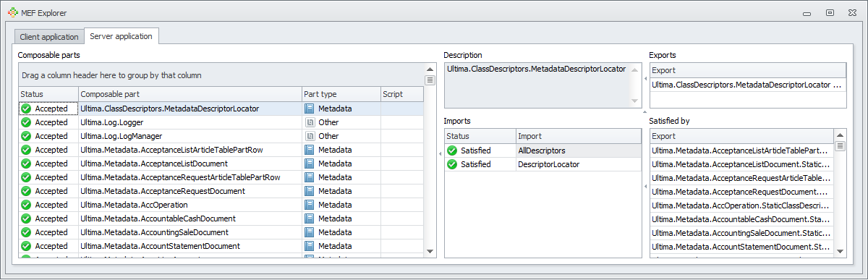Image resolution: width=868 pixels, height=280 pixels.
Task: Select AccountingSaleDocument.Static... in Satisfied by
Action: (x=741, y=233)
